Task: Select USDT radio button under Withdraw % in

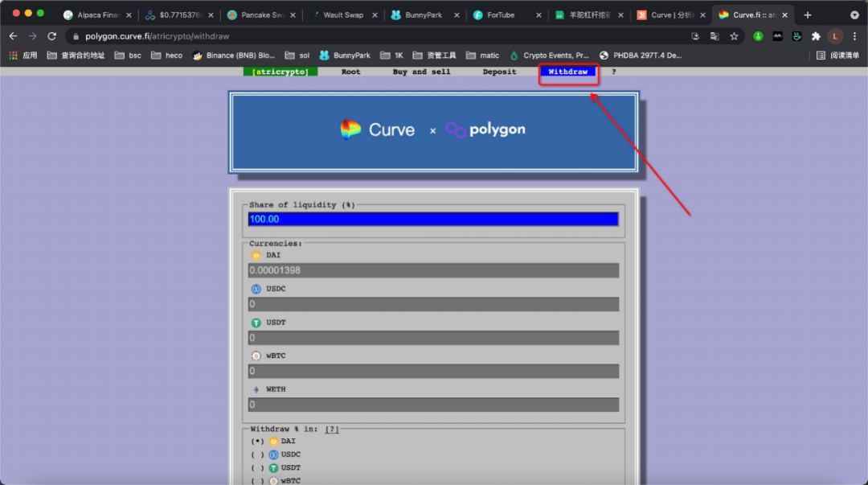Action: (259, 467)
